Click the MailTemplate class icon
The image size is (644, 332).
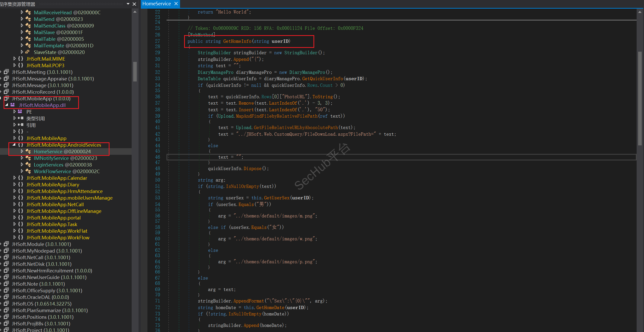(28, 46)
